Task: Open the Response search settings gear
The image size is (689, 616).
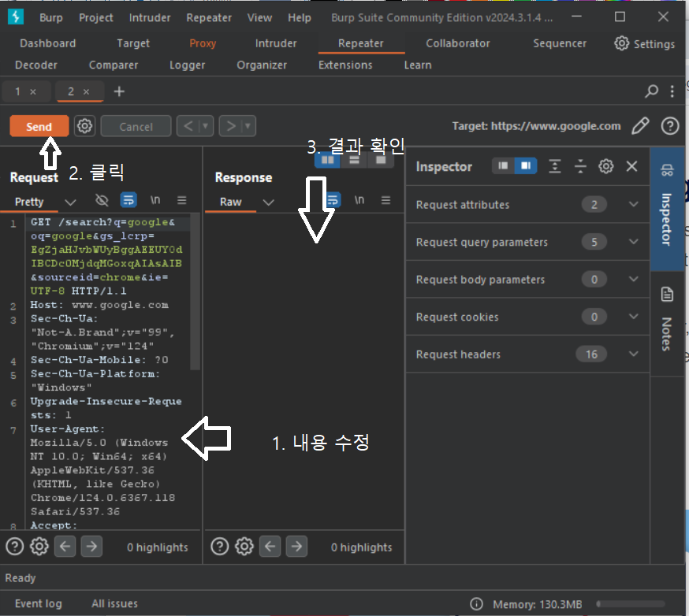Action: [244, 547]
